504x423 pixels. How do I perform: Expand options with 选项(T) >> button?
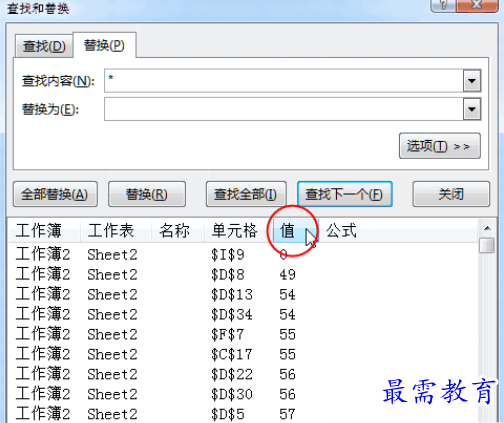click(x=440, y=146)
